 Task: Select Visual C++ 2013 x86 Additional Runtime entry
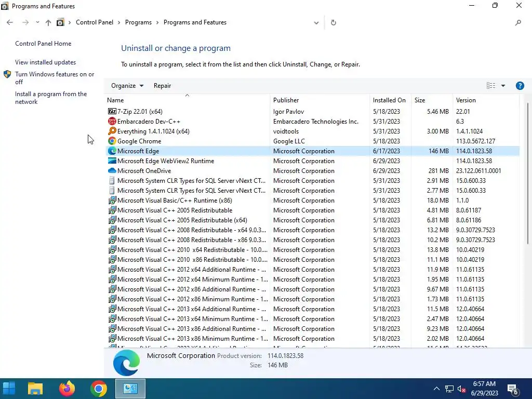pyautogui.click(x=192, y=329)
